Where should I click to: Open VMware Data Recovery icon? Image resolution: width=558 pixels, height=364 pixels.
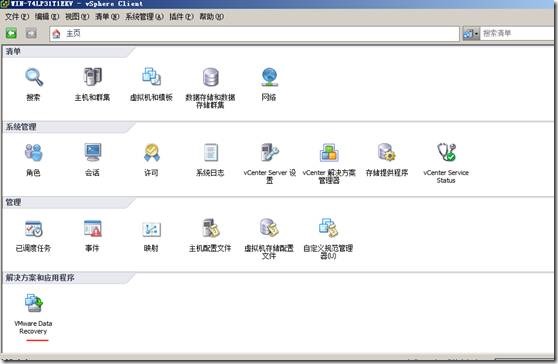click(34, 303)
